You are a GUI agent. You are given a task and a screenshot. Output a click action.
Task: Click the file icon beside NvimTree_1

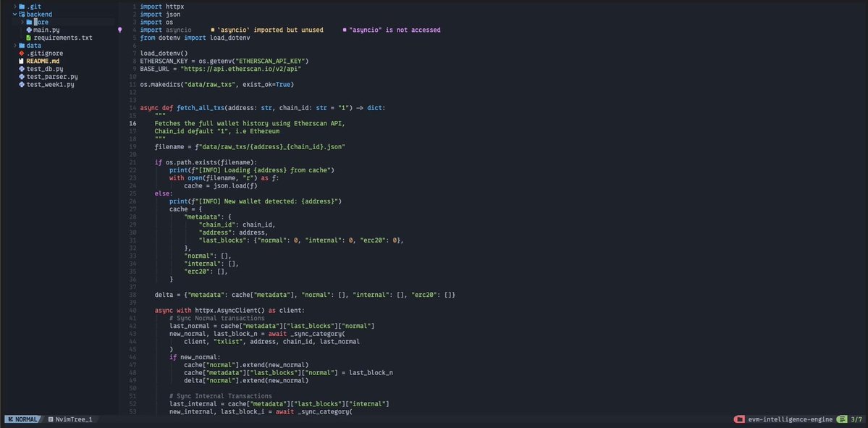click(51, 420)
